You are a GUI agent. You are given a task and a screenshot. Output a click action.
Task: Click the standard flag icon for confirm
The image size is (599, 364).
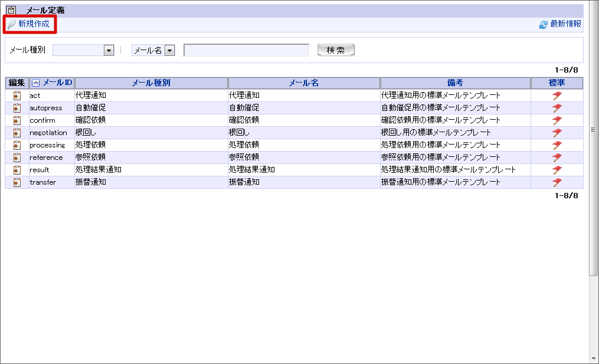pos(557,120)
